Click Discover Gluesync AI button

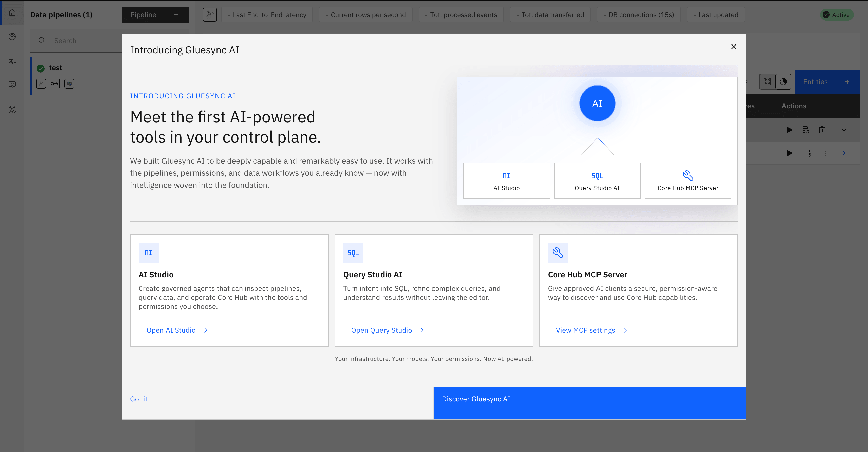coord(590,403)
